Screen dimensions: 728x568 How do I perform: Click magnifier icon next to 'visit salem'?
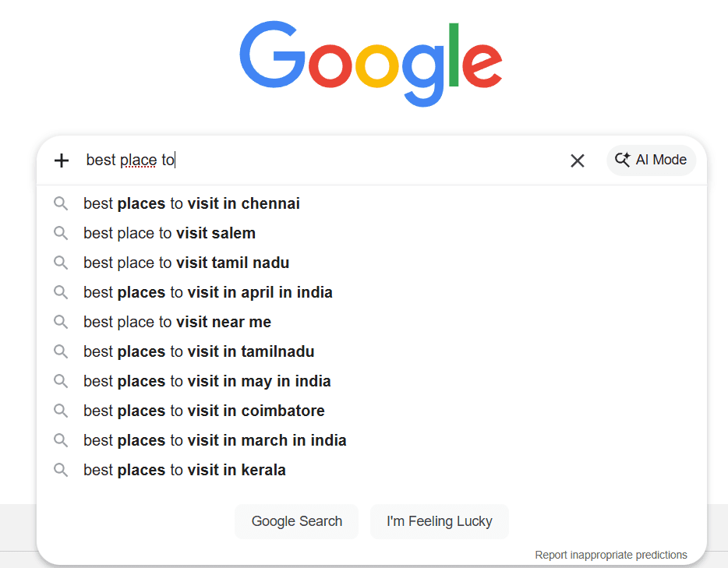61,234
